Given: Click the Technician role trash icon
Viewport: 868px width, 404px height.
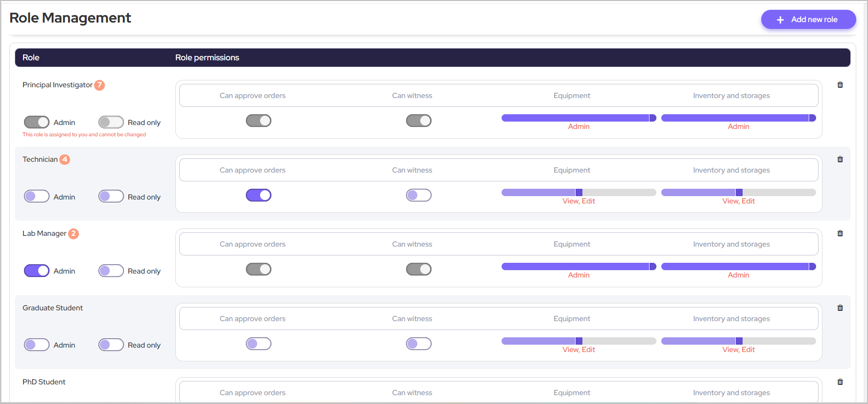Looking at the screenshot, I should [x=840, y=159].
